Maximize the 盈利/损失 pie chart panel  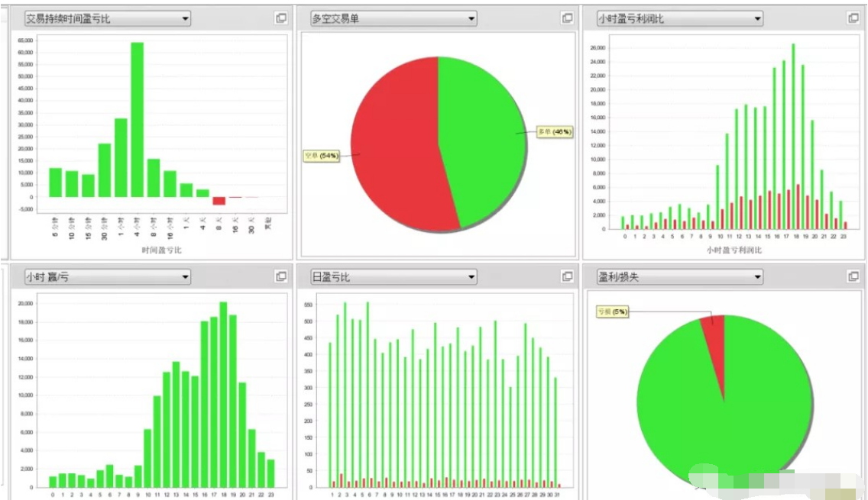pos(853,276)
